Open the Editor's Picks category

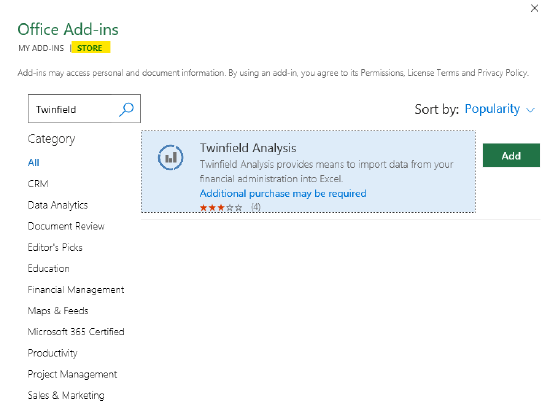55,247
